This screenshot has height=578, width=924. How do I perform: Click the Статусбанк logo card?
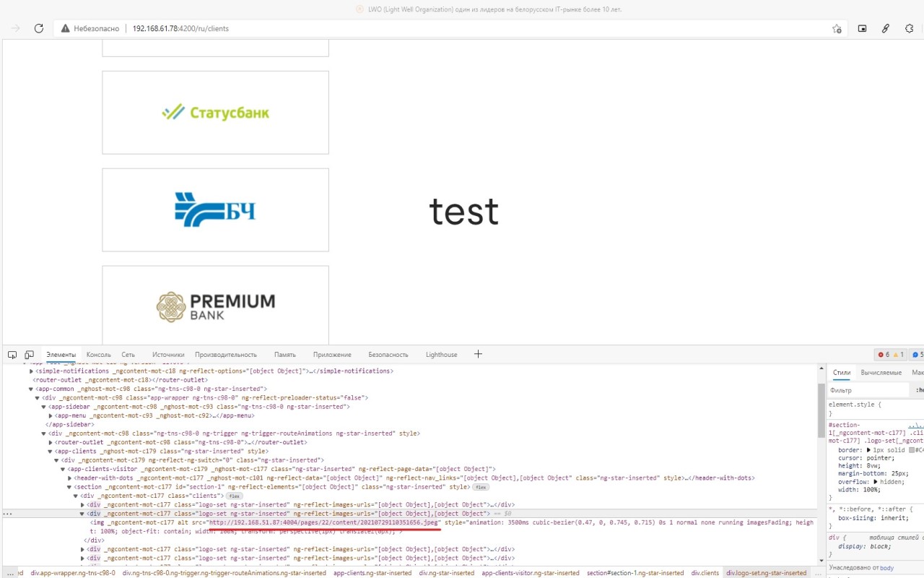[x=215, y=113]
